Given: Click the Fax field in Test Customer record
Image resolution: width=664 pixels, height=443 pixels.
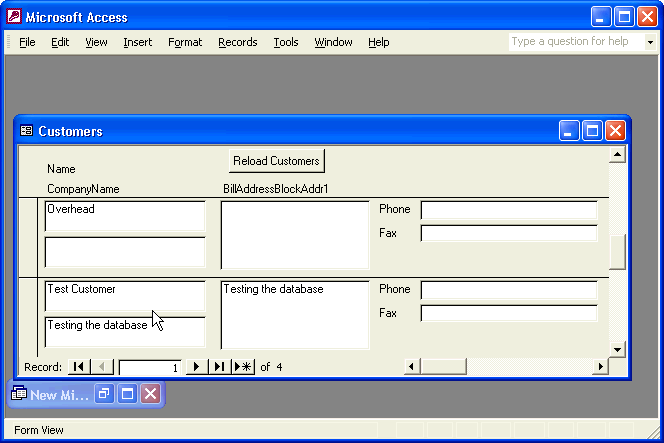Looking at the screenshot, I should [509, 313].
